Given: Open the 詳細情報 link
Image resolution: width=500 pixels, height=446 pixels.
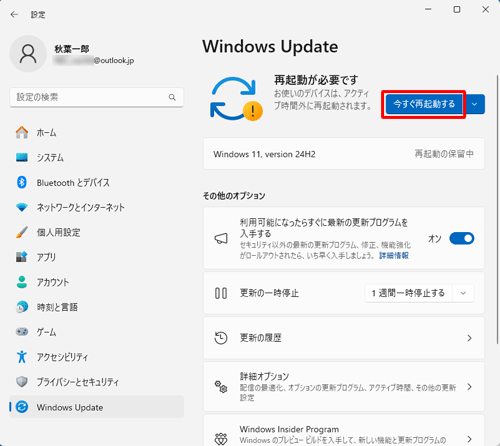Looking at the screenshot, I should pyautogui.click(x=394, y=256).
